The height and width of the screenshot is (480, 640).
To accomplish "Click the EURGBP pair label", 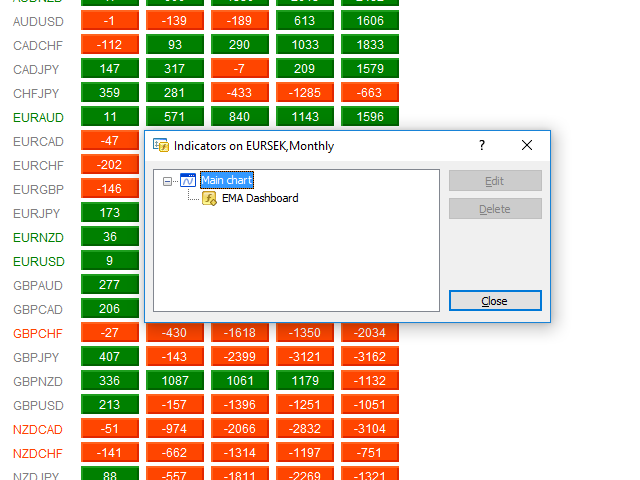I will click(38, 190).
